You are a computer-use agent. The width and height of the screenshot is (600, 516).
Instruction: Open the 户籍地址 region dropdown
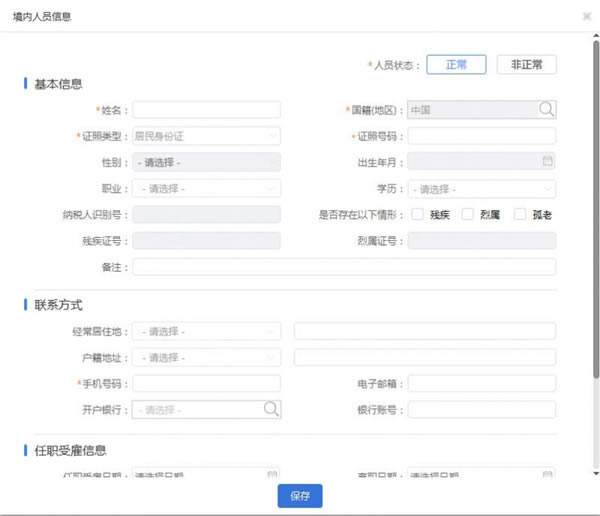[206, 357]
